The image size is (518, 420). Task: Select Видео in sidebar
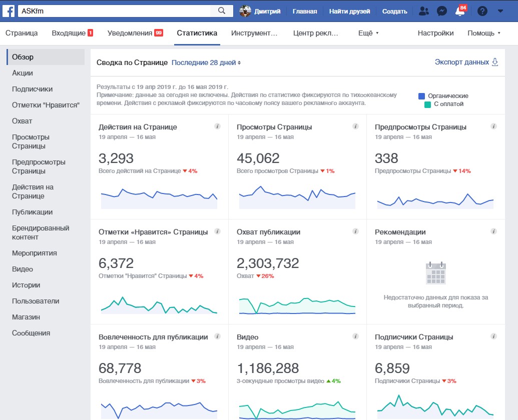(23, 269)
